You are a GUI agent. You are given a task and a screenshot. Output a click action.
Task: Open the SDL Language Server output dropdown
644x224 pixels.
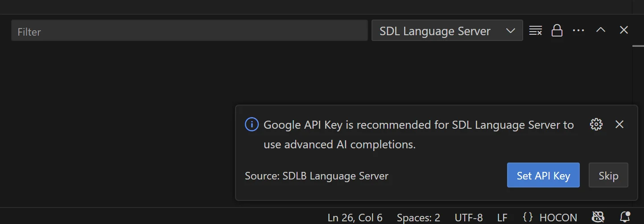447,31
